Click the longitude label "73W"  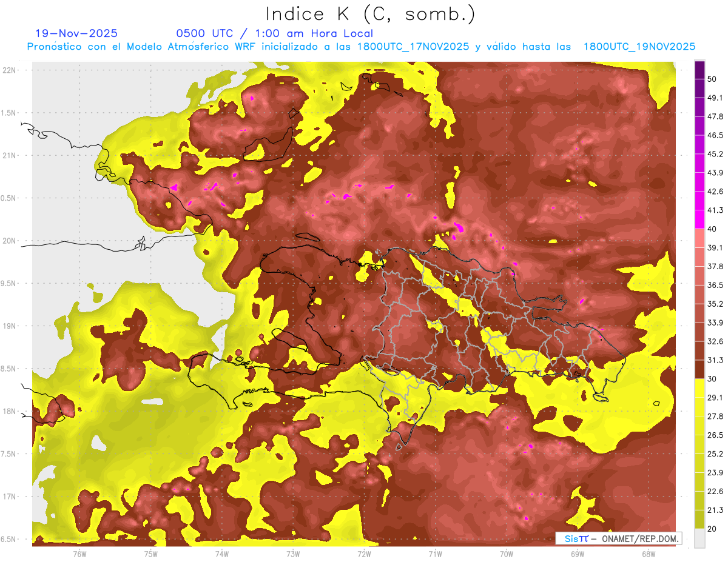click(293, 554)
